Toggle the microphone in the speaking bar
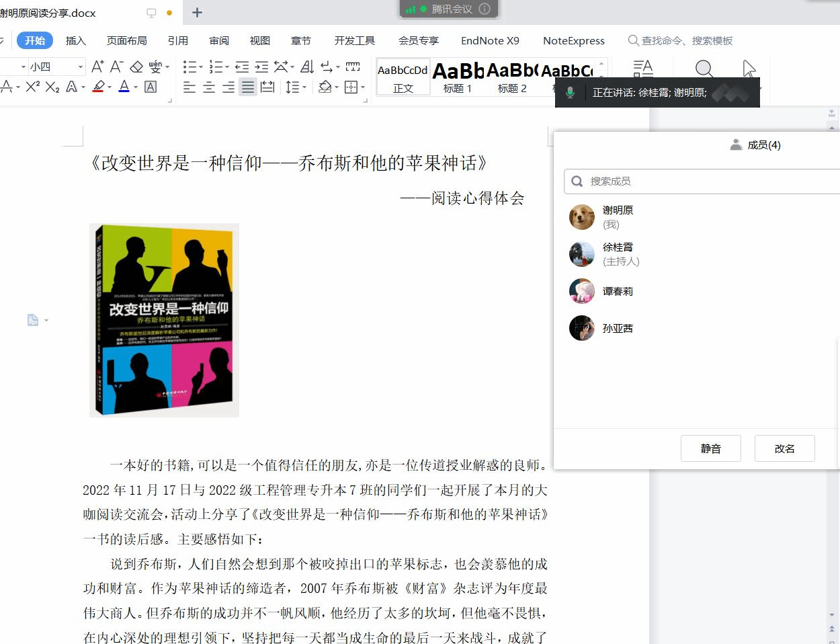The width and height of the screenshot is (840, 644). (570, 93)
